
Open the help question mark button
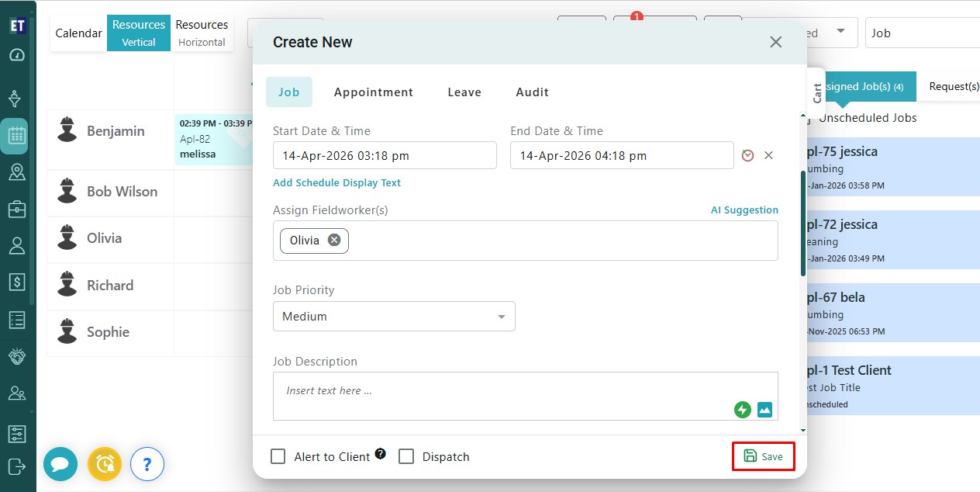tap(147, 464)
